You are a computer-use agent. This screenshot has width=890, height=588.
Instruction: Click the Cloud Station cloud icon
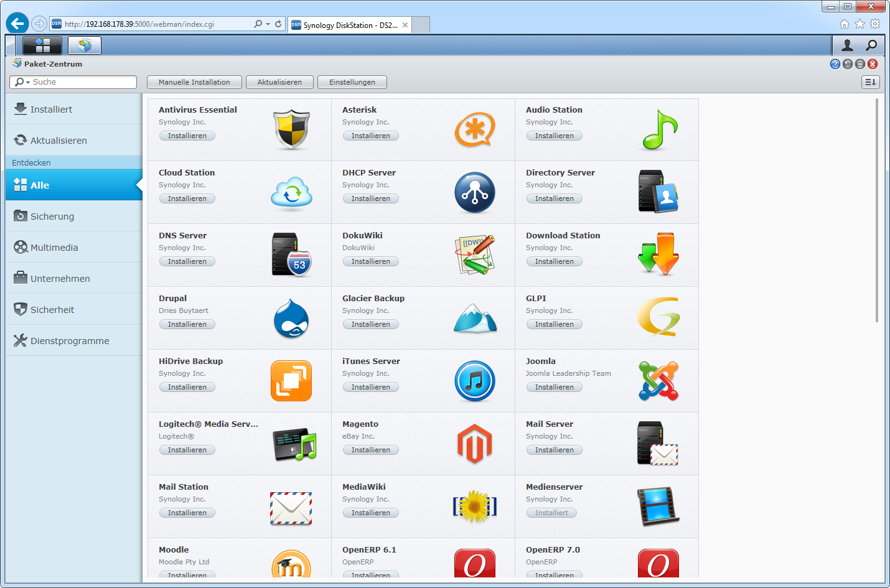click(291, 192)
